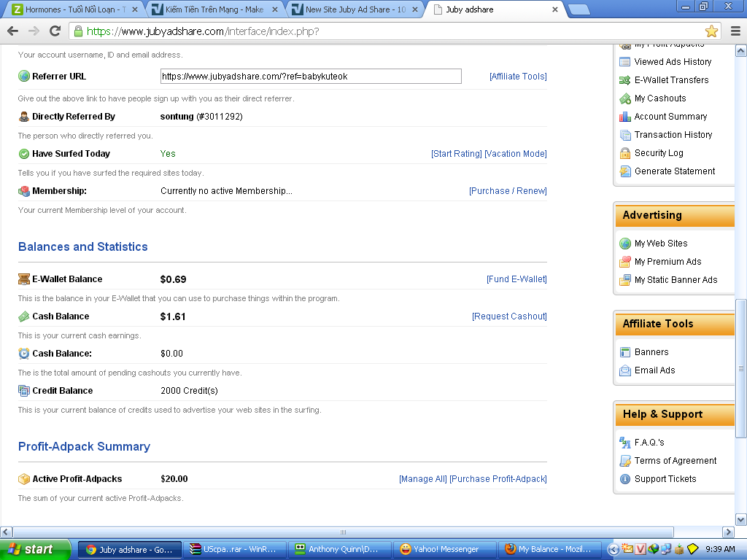Open the Account Summary link
Image resolution: width=747 pixels, height=560 pixels.
click(x=670, y=117)
